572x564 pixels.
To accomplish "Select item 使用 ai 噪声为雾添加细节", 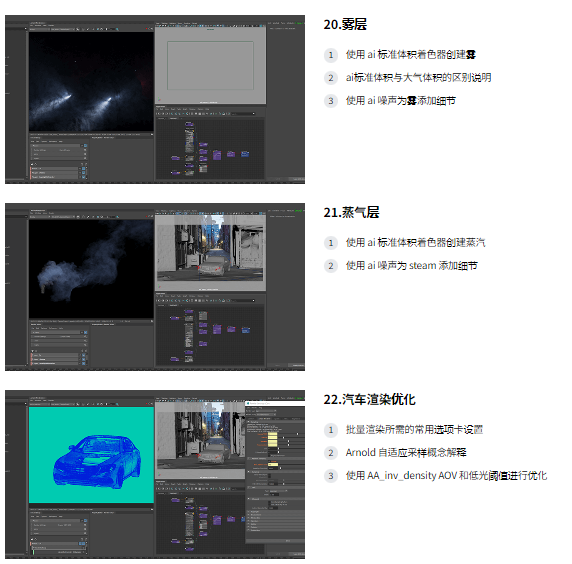I will (401, 101).
